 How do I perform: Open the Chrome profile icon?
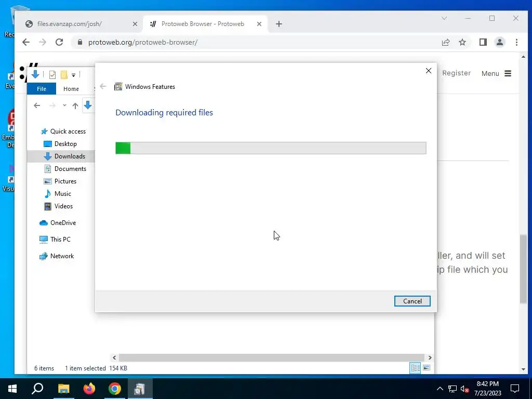tap(500, 42)
